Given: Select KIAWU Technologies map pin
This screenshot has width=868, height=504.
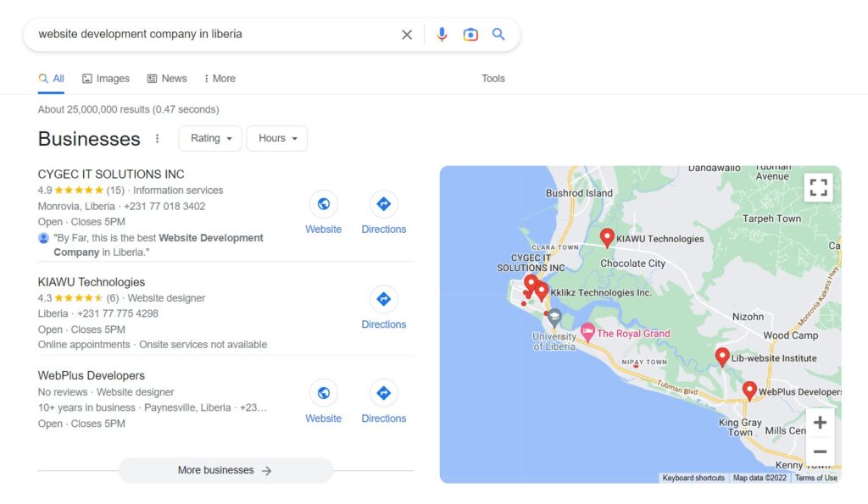Looking at the screenshot, I should (607, 238).
